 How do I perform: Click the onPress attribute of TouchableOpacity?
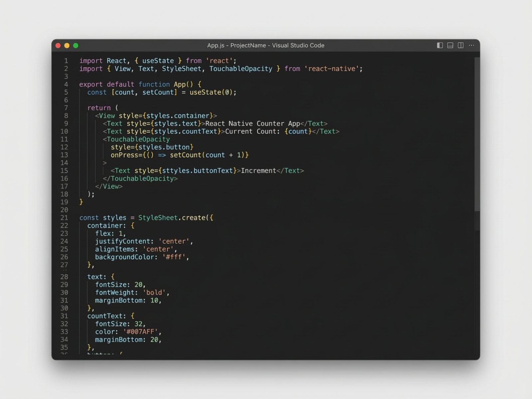[124, 155]
